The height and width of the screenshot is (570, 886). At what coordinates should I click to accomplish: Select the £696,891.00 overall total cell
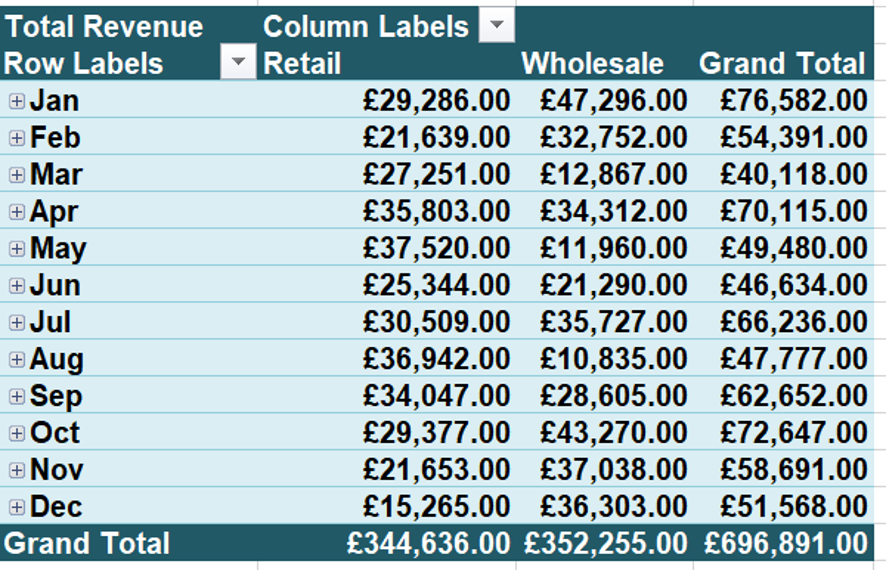786,543
